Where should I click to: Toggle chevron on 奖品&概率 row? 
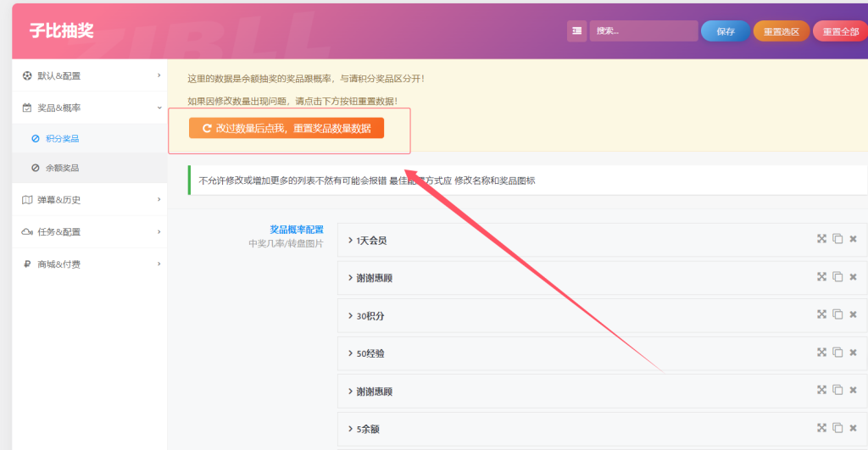(159, 108)
